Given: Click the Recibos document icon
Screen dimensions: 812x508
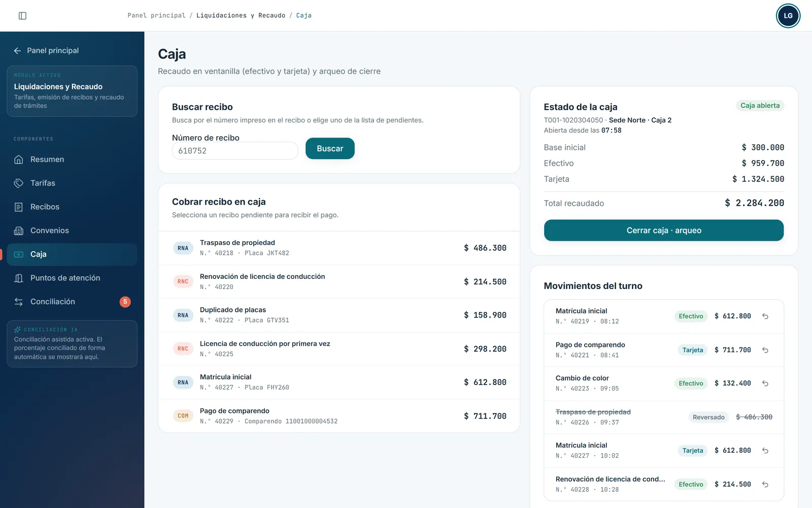Looking at the screenshot, I should (x=19, y=207).
